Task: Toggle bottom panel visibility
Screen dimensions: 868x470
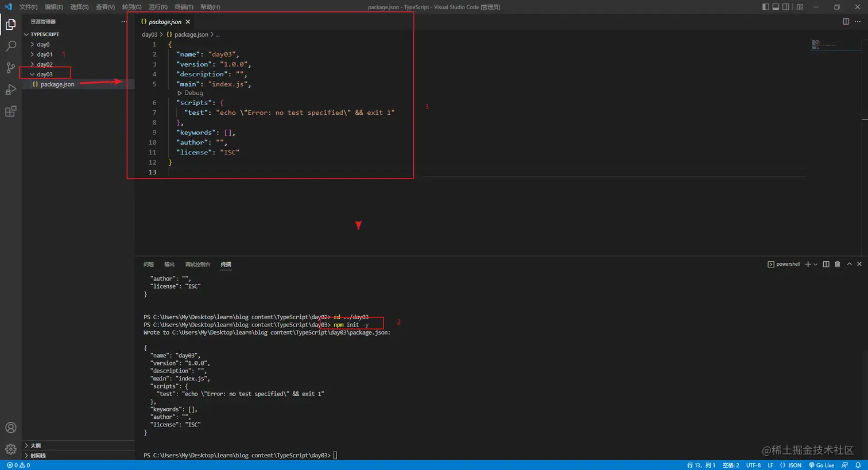Action: pyautogui.click(x=776, y=7)
